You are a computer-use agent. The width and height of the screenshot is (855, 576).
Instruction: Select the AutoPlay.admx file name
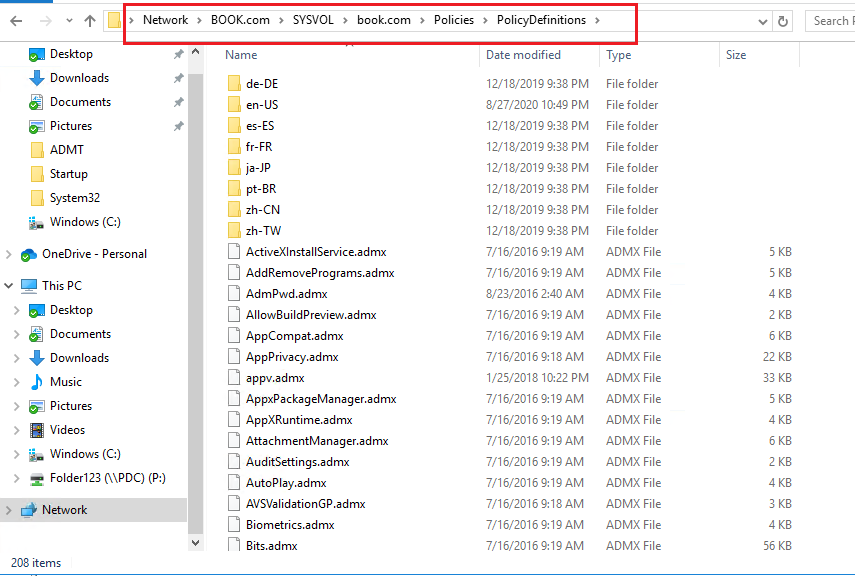[286, 483]
